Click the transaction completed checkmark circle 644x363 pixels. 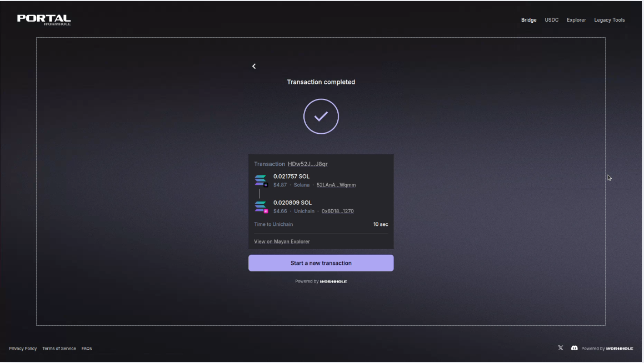coord(321,117)
